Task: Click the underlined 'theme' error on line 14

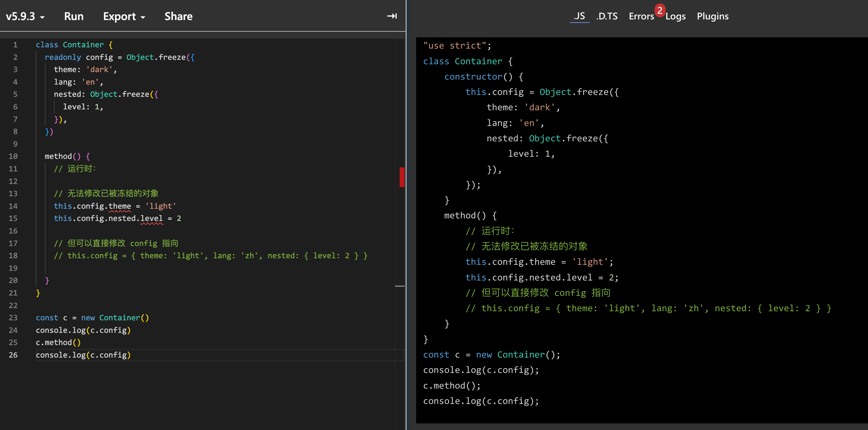Action: [x=120, y=206]
